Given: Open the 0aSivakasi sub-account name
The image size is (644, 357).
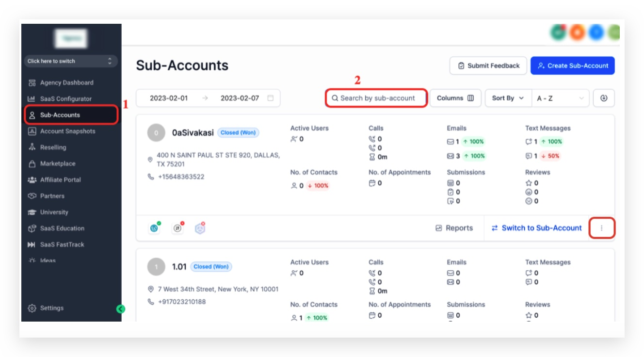Looking at the screenshot, I should click(193, 132).
